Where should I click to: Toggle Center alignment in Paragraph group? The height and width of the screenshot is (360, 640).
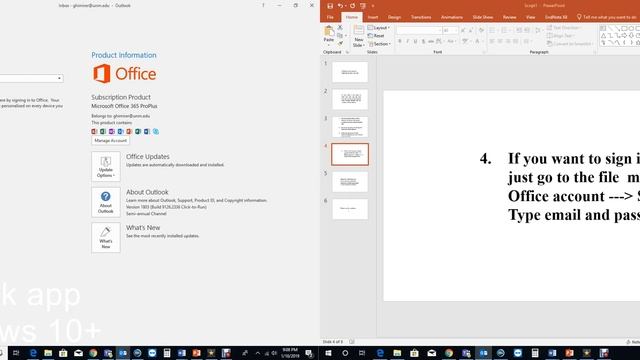coord(500,41)
